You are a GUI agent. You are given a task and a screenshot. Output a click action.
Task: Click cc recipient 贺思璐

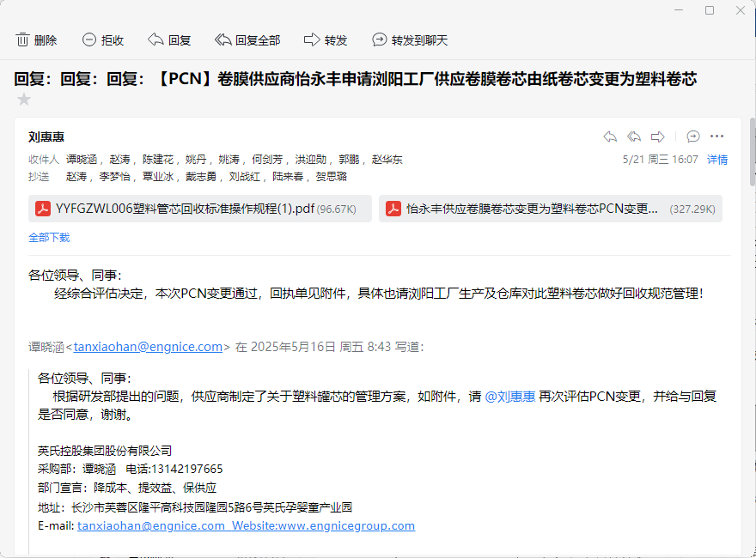[332, 177]
